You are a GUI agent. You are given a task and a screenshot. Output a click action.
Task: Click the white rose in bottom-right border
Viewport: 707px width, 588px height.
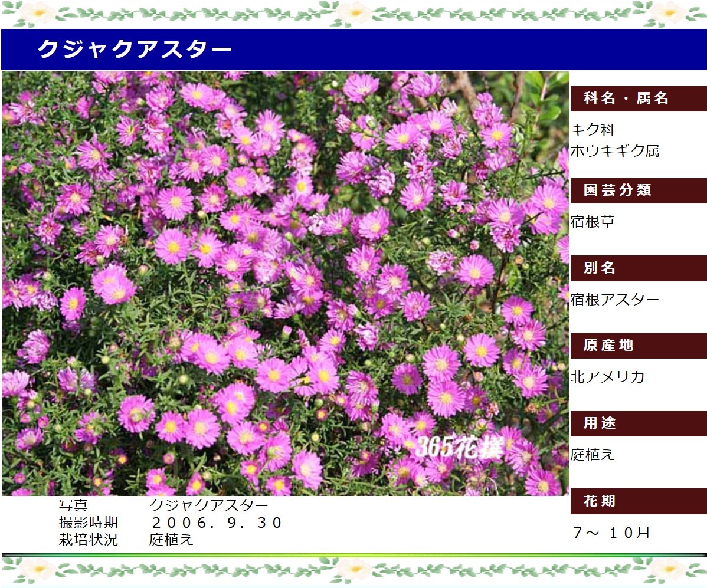[x=670, y=570]
